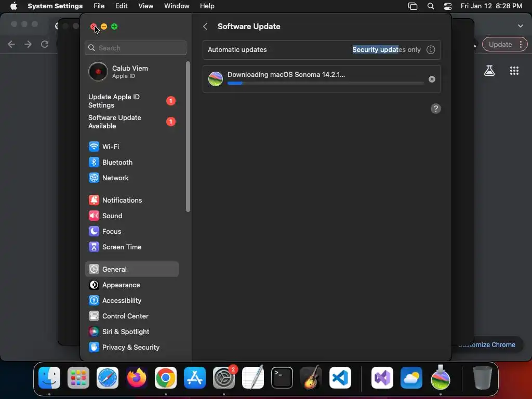Click the macOS Sonoma download progress bar
The width and height of the screenshot is (532, 399).
pos(325,83)
